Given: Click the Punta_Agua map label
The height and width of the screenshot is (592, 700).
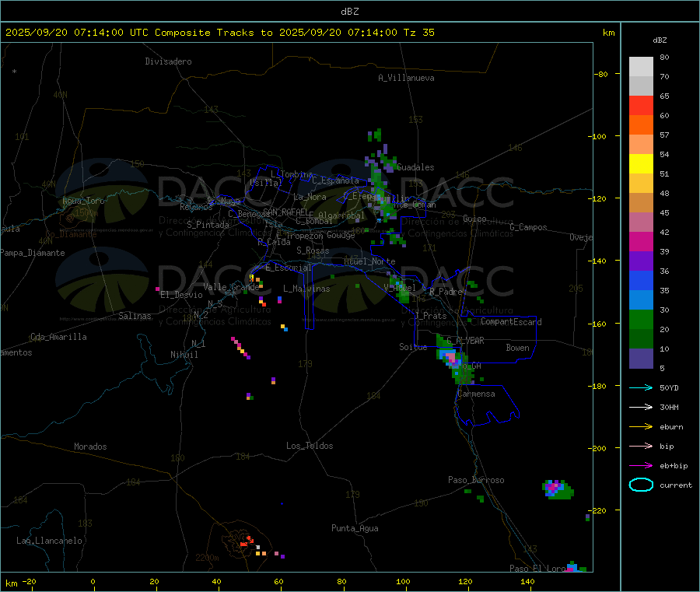Looking at the screenshot, I should (x=355, y=528).
